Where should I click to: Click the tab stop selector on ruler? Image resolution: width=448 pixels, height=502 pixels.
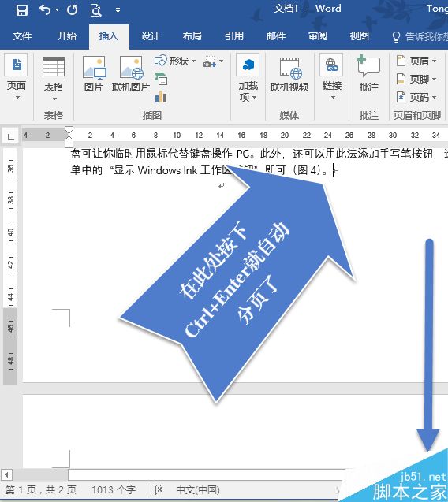[x=10, y=136]
